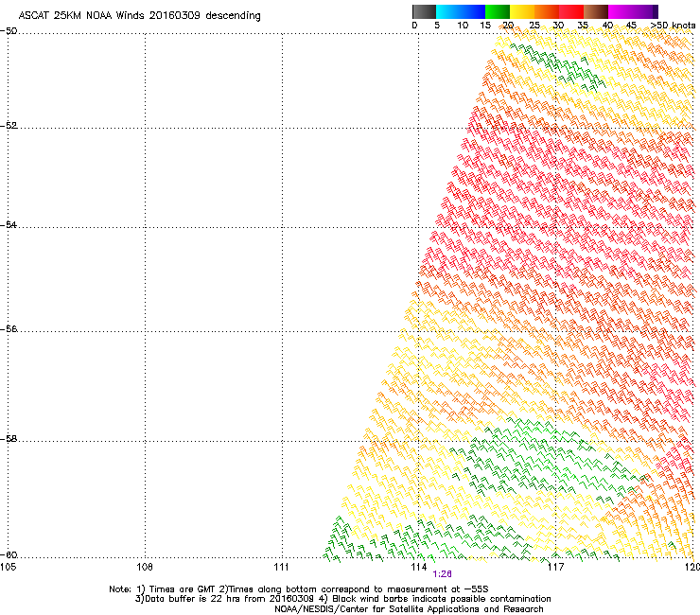Click the cyan-blue 5-15 knots color band

click(461, 11)
